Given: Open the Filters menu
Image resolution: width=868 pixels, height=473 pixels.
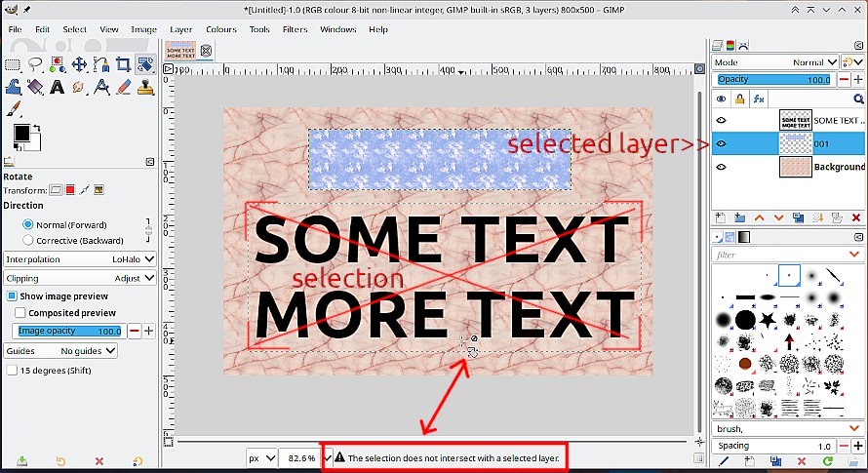Looking at the screenshot, I should (295, 29).
